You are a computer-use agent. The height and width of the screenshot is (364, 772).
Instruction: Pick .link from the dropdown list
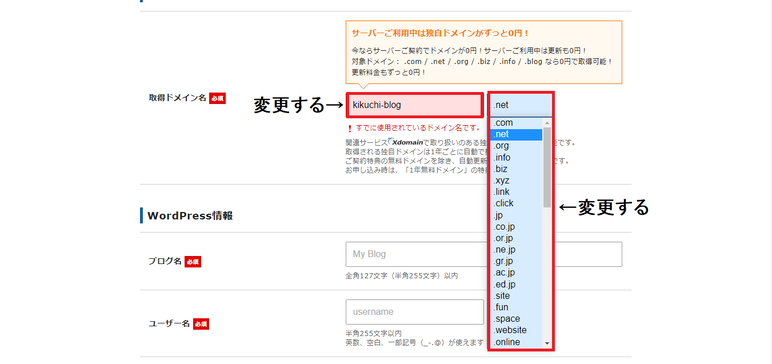click(x=516, y=192)
